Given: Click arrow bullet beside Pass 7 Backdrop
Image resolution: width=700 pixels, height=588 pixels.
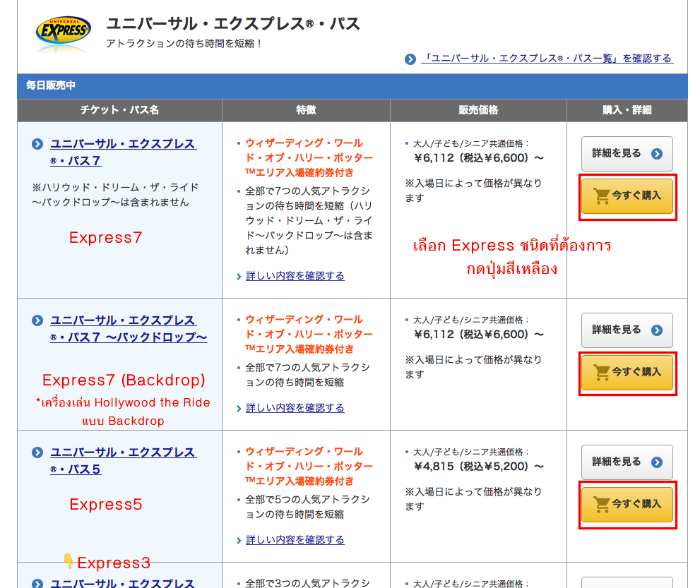Looking at the screenshot, I should 37,320.
